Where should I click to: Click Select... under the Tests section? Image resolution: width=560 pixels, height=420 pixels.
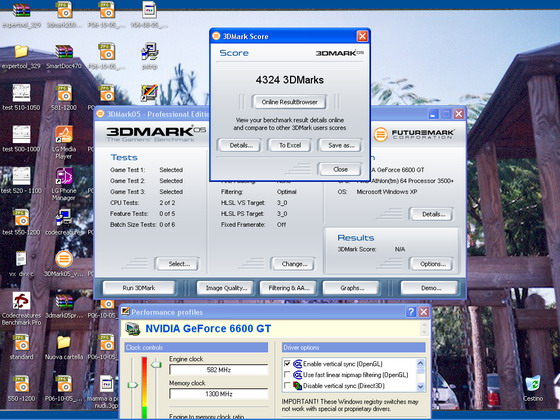pos(178,264)
